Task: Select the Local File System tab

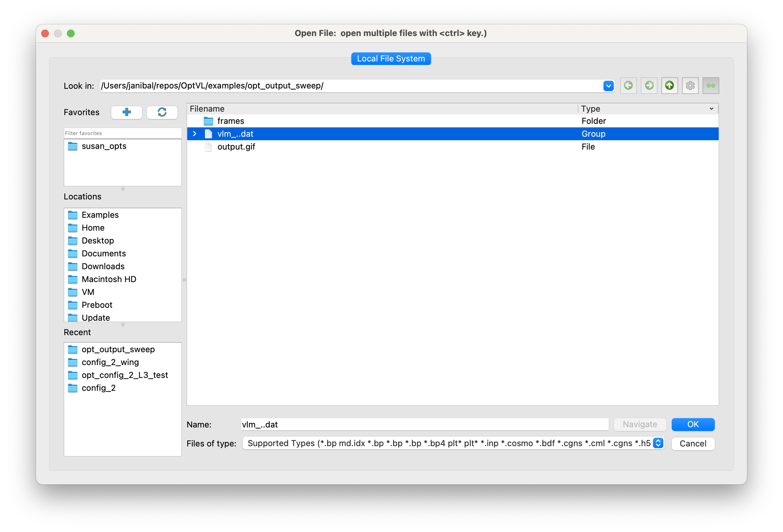Action: point(391,59)
